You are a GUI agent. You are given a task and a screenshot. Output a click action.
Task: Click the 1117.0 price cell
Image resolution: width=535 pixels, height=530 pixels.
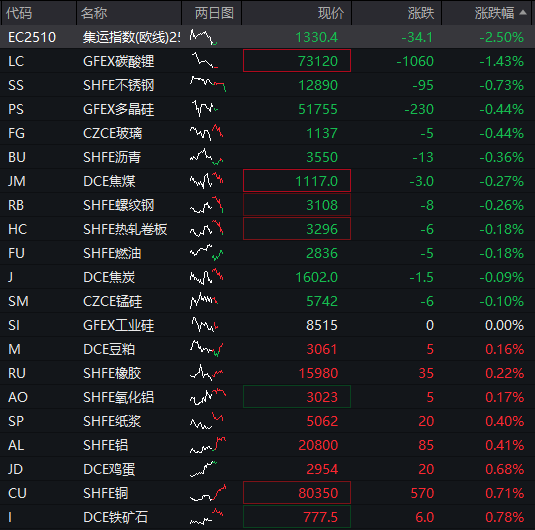297,181
